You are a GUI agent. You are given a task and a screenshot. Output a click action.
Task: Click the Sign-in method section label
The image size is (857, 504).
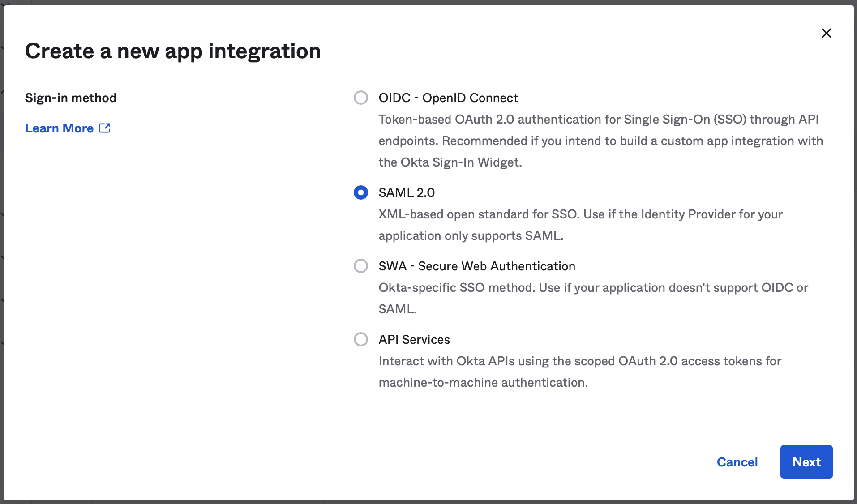(x=71, y=98)
